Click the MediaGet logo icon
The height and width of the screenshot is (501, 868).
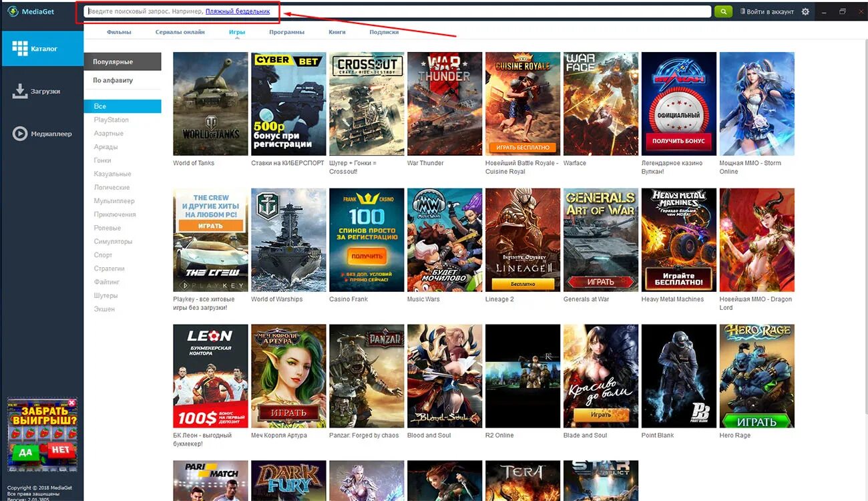coord(13,11)
